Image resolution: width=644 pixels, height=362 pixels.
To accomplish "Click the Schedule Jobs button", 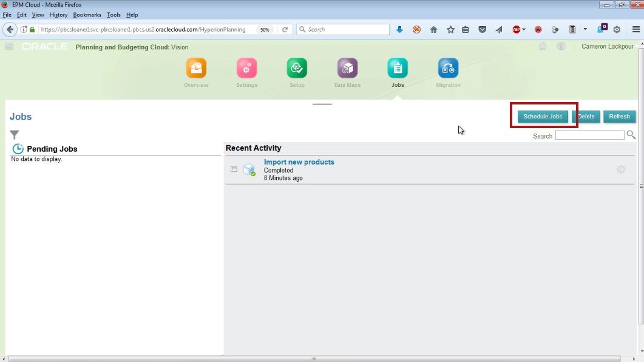I will pyautogui.click(x=543, y=116).
